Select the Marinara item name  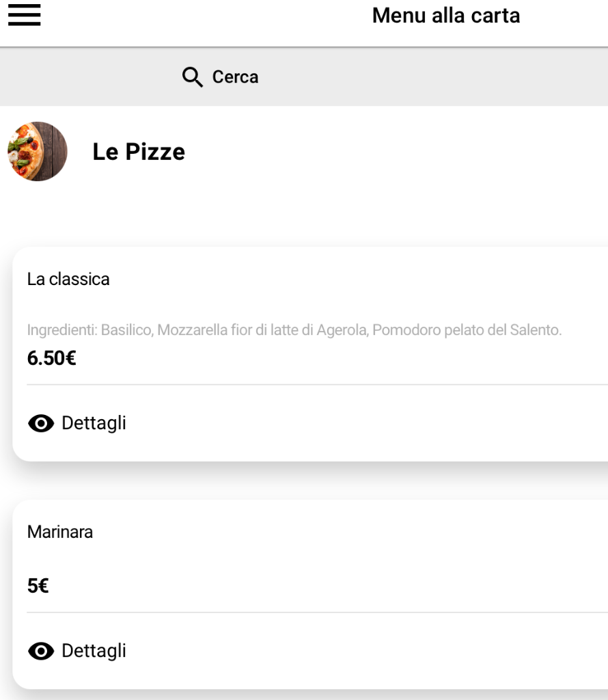click(59, 532)
